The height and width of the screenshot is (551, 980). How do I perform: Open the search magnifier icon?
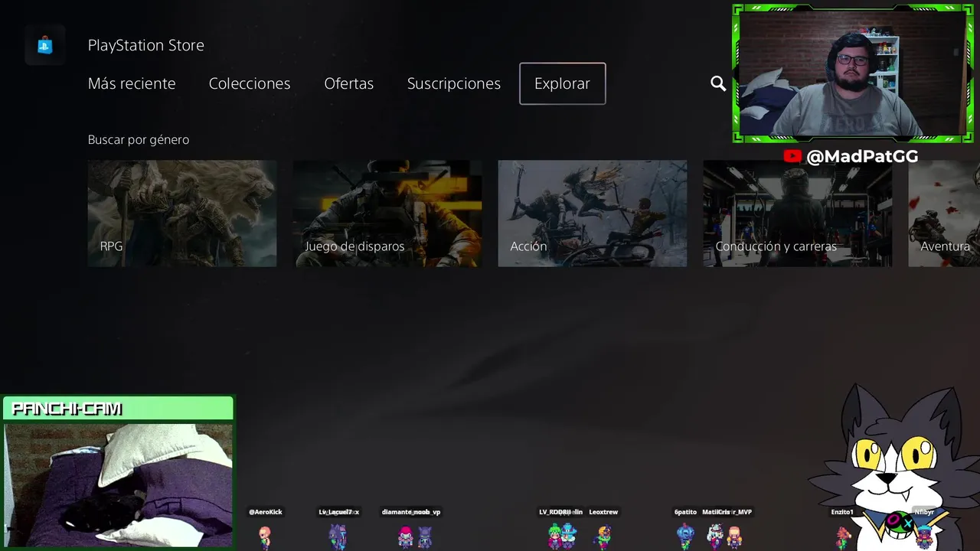point(718,83)
